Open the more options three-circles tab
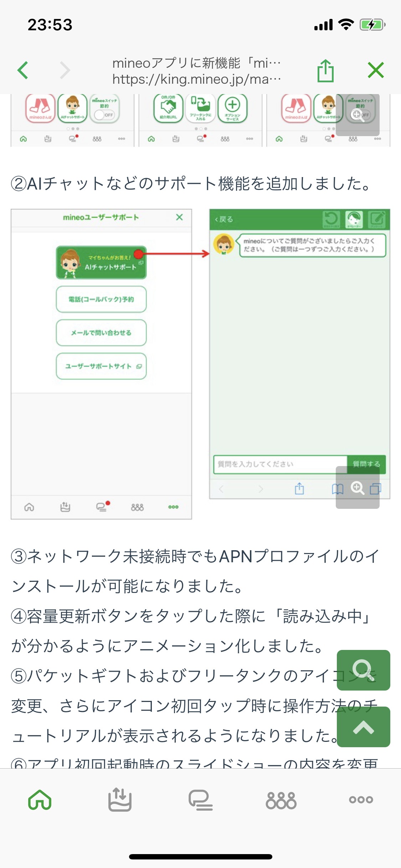 [x=361, y=800]
